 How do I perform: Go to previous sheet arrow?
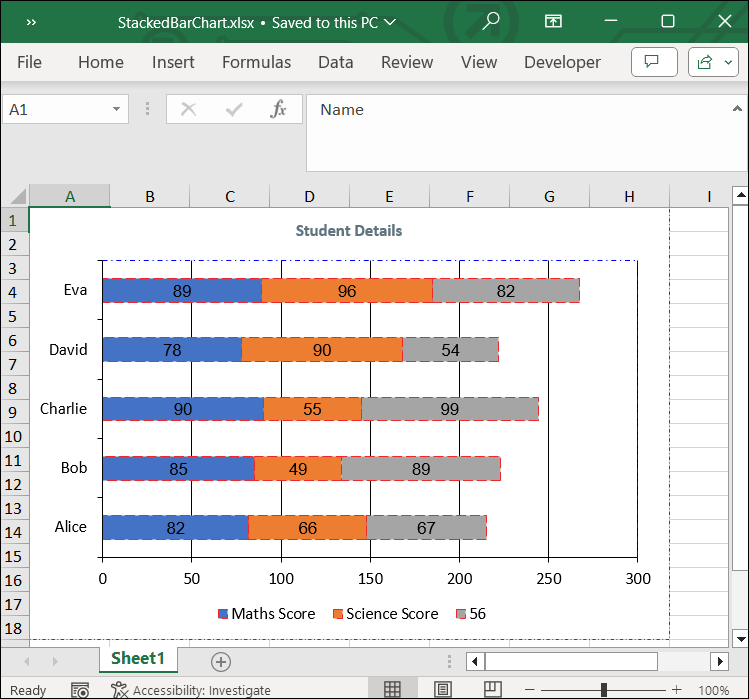27,661
